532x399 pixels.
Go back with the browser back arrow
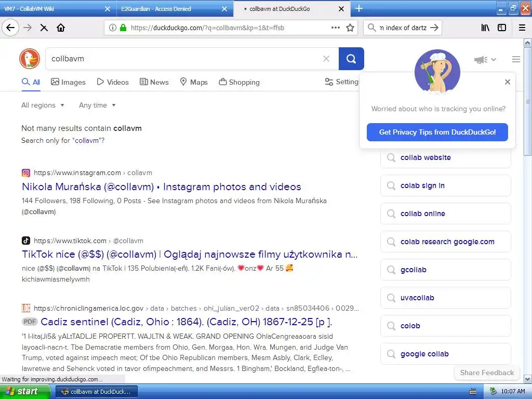pos(10,28)
